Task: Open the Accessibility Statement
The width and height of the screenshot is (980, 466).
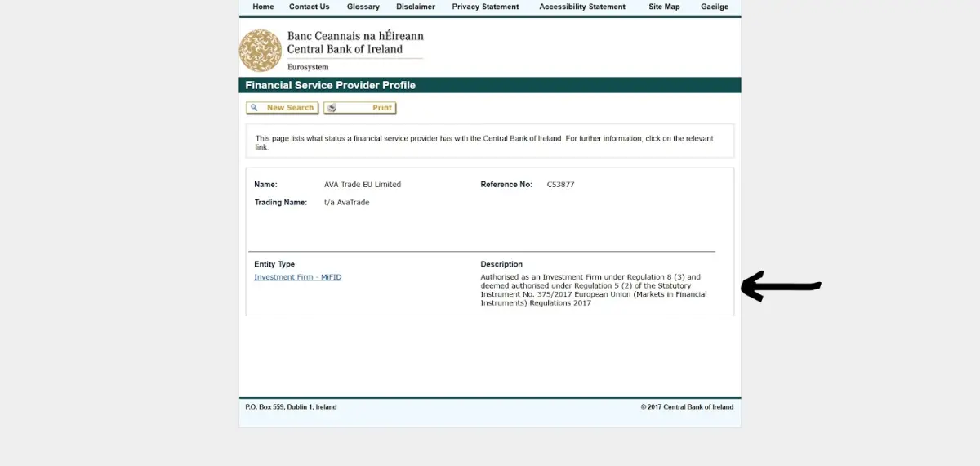Action: [x=582, y=7]
